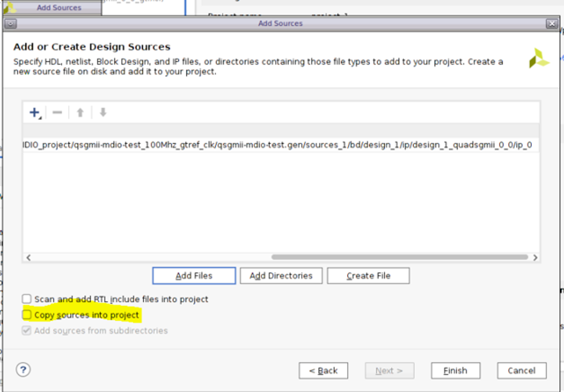This screenshot has height=392, width=564.
Task: Enable Scan and add RTL include files
Action: coord(26,299)
